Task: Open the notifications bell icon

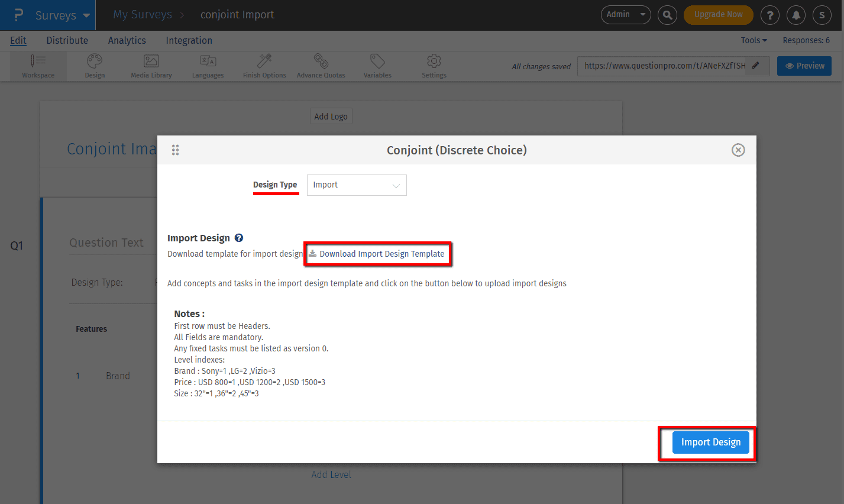Action: [796, 15]
